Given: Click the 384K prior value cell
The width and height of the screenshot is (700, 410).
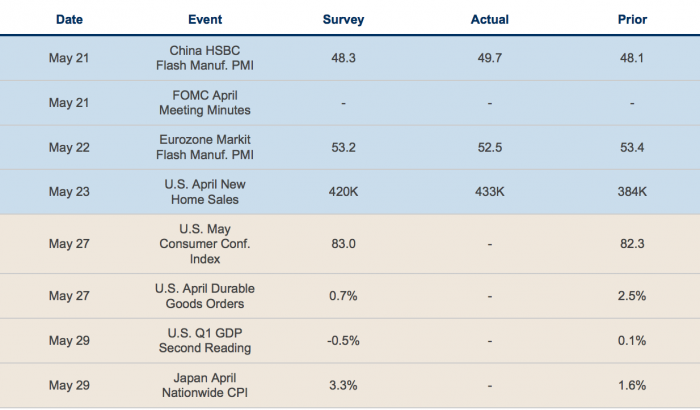Looking at the screenshot, I should [x=631, y=191].
